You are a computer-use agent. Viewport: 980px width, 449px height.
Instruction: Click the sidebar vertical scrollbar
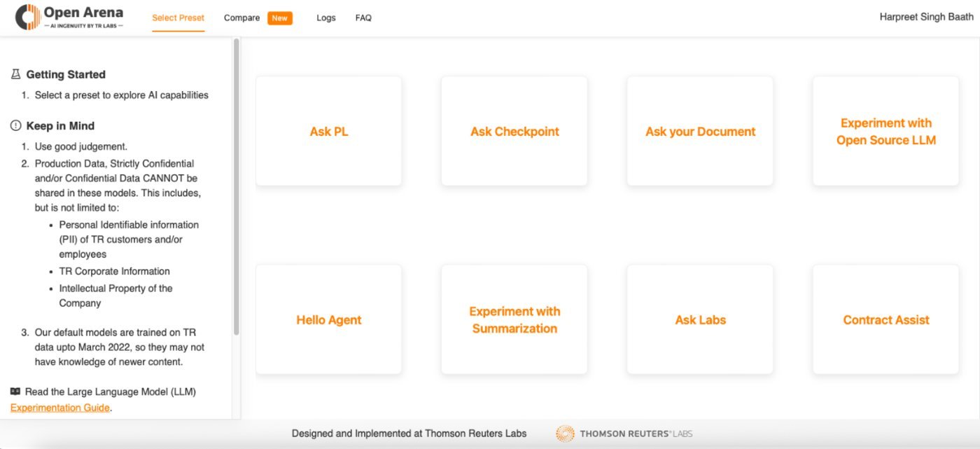pyautogui.click(x=237, y=187)
